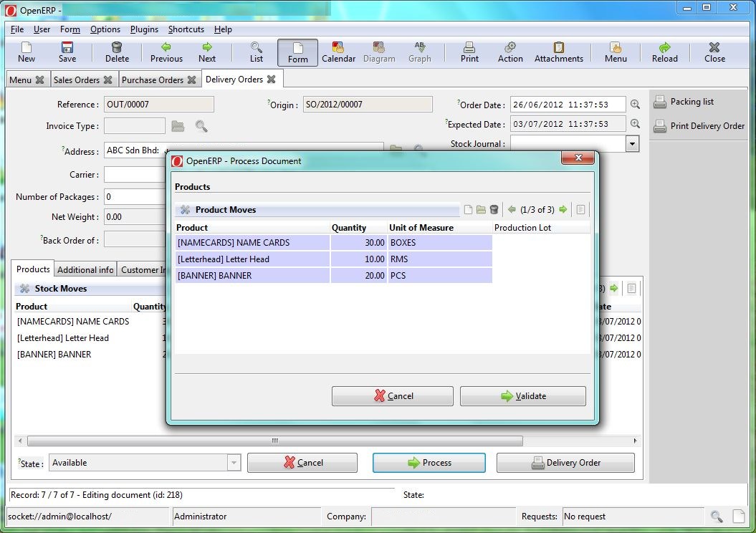Click Product Moves tools icon
This screenshot has height=533, width=756.
point(185,210)
